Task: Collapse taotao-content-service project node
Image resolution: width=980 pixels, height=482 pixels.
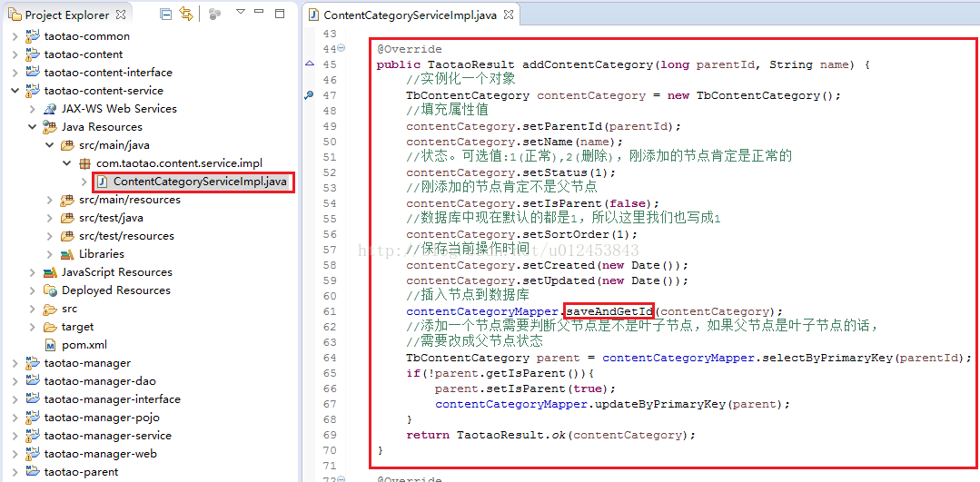Action: click(15, 91)
